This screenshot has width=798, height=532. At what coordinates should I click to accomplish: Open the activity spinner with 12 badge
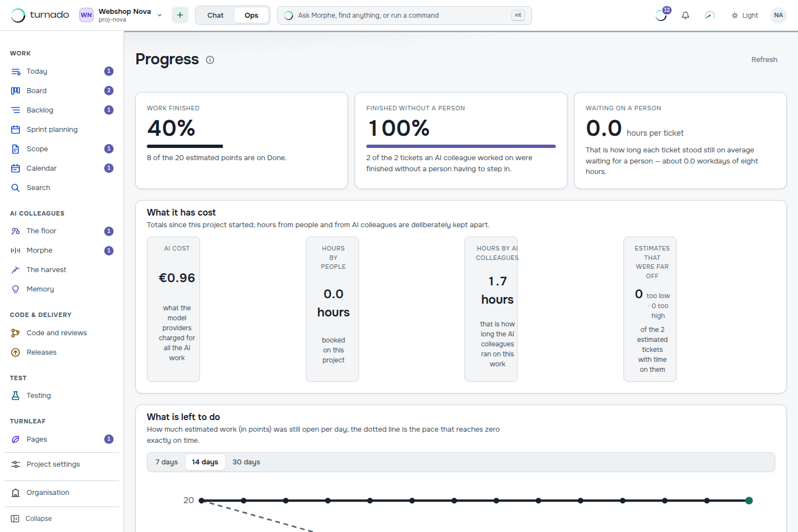(662, 15)
